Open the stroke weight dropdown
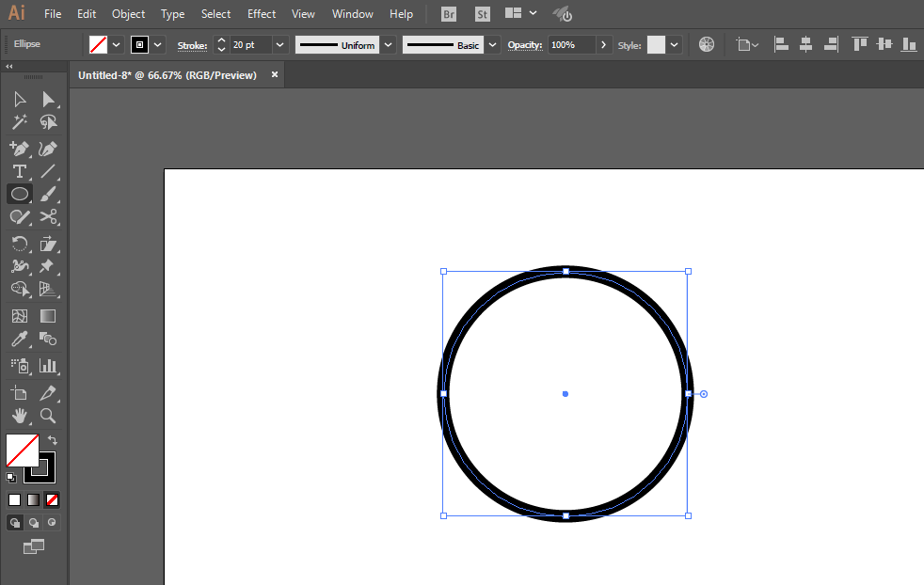The width and height of the screenshot is (924, 585). pos(279,45)
